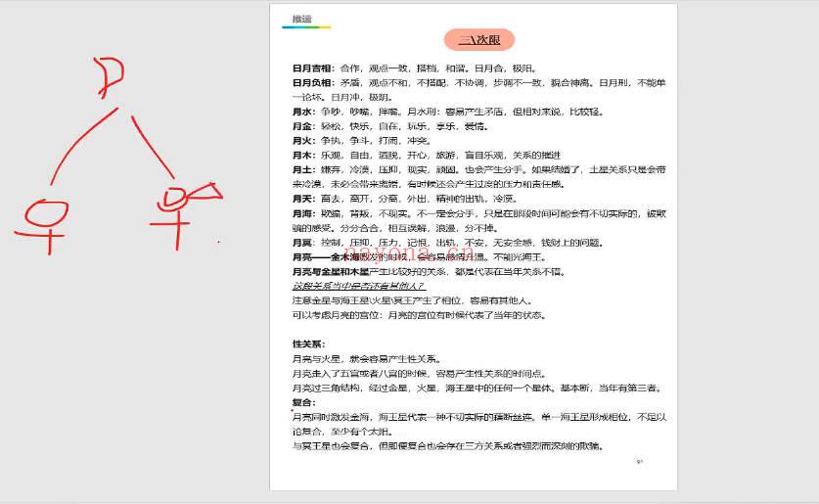Click the '月木' line label

tap(302, 156)
